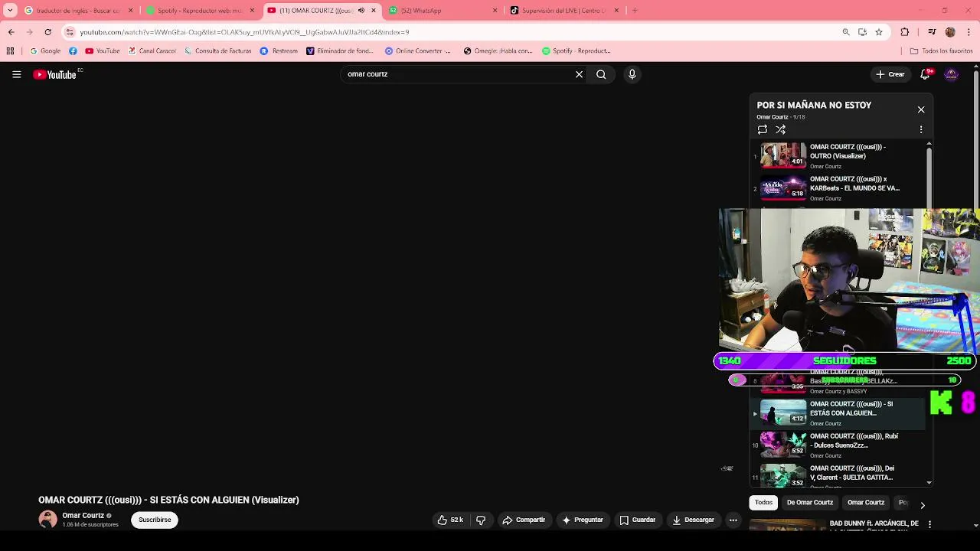Show more filter chips with the arrow
This screenshot has width=980, height=551.
click(x=923, y=505)
